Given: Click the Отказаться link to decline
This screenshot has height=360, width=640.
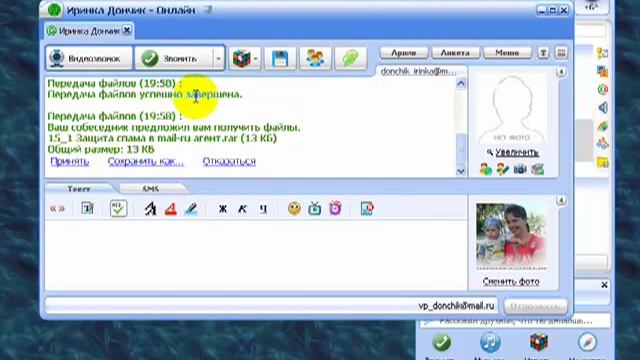Looking at the screenshot, I should coord(229,161).
